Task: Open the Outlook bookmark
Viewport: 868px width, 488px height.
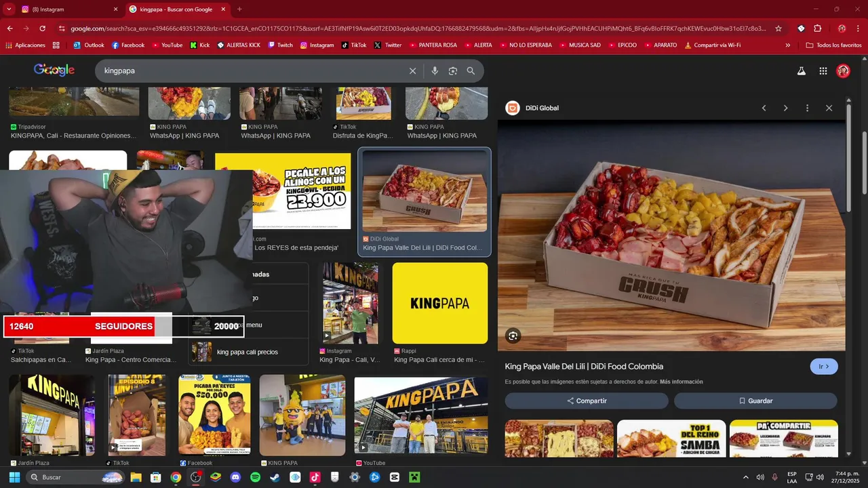Action: click(88, 45)
